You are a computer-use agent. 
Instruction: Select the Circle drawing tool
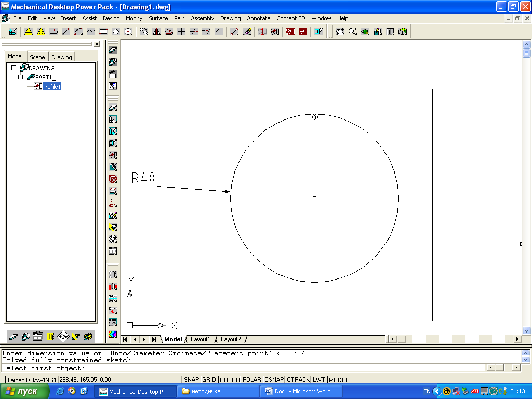(x=128, y=32)
